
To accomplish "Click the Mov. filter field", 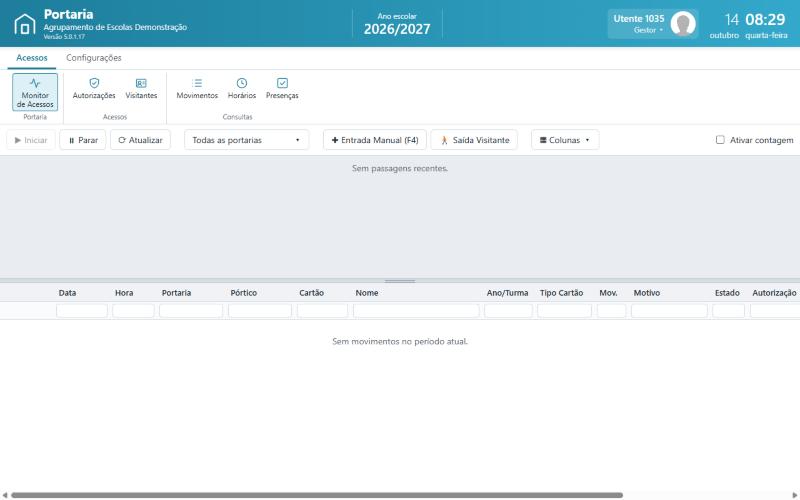I will [612, 310].
